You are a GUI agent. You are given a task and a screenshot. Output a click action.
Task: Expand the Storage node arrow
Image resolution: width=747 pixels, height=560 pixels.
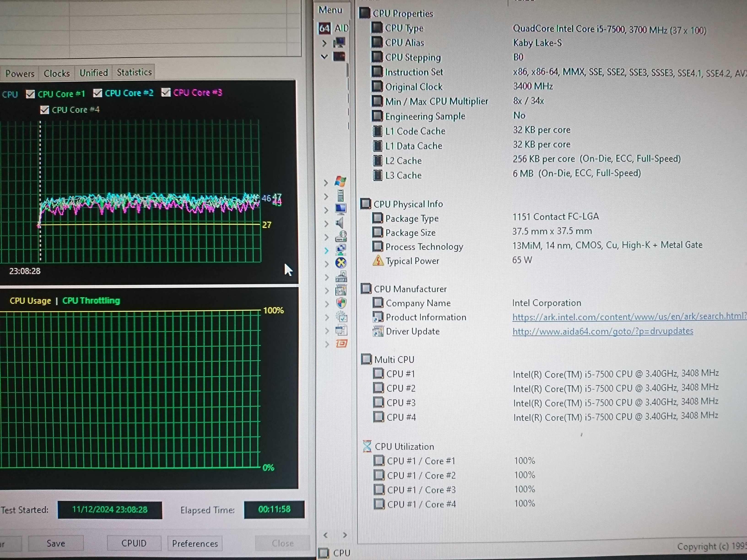click(326, 237)
